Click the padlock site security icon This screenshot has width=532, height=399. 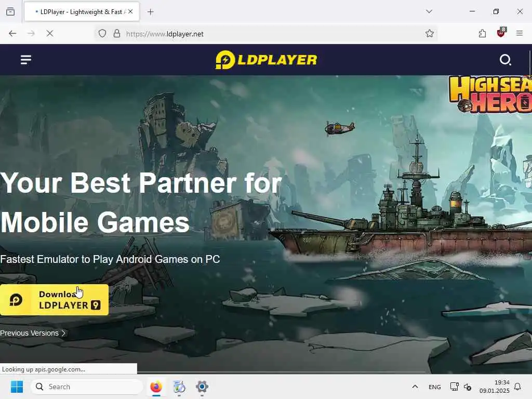pos(117,34)
